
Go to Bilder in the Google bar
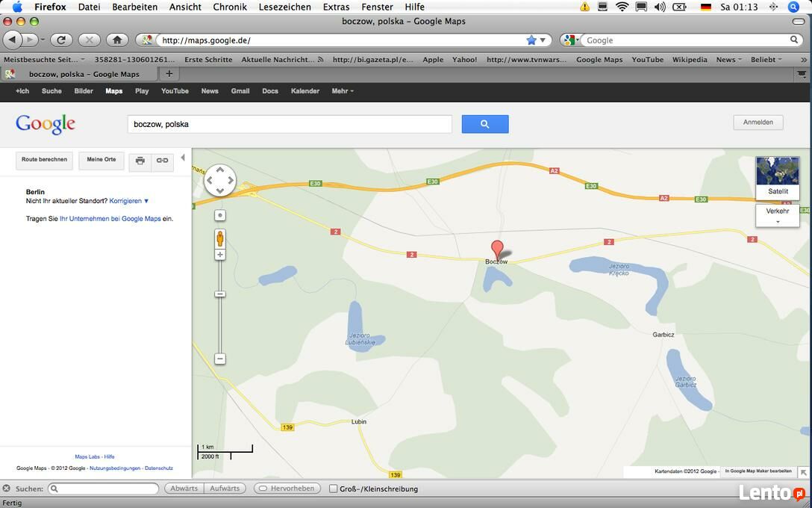(x=84, y=90)
